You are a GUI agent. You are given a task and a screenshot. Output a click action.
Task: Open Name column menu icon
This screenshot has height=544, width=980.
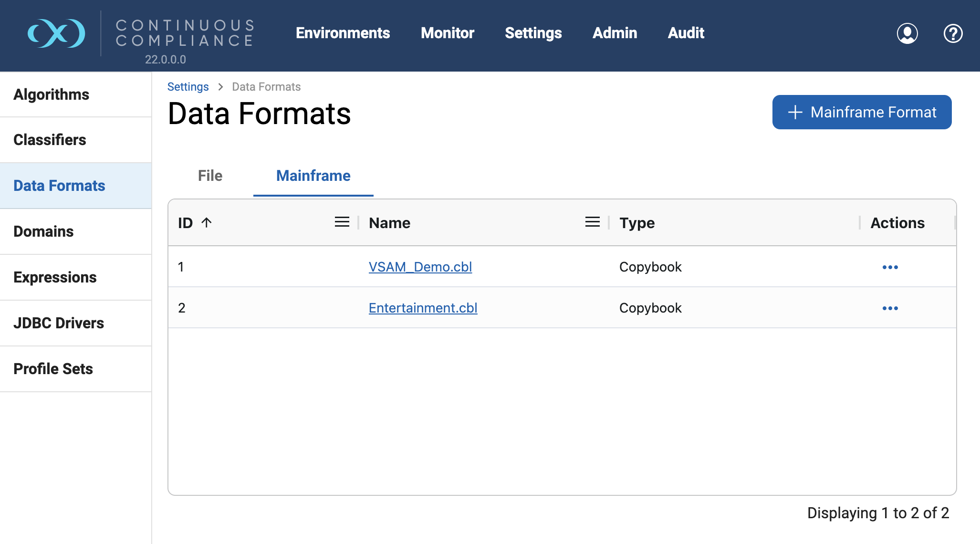pyautogui.click(x=592, y=222)
